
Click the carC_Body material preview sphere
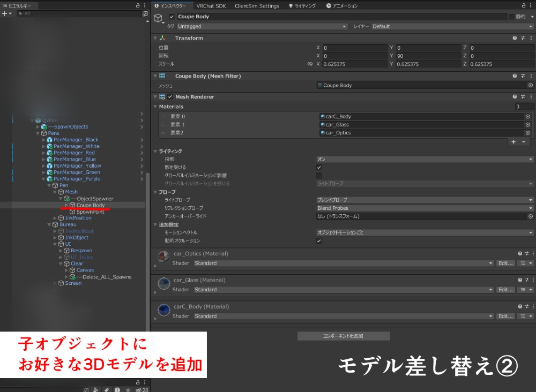[x=163, y=309]
